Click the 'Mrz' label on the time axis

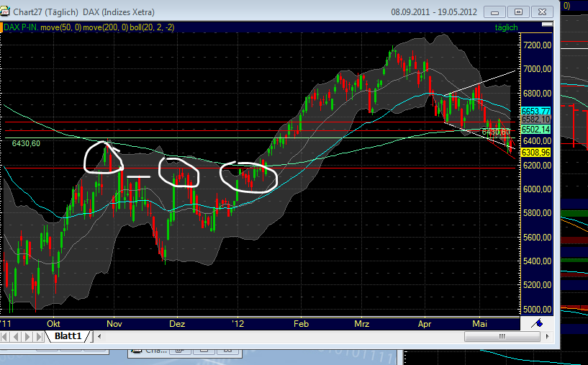[x=362, y=324]
